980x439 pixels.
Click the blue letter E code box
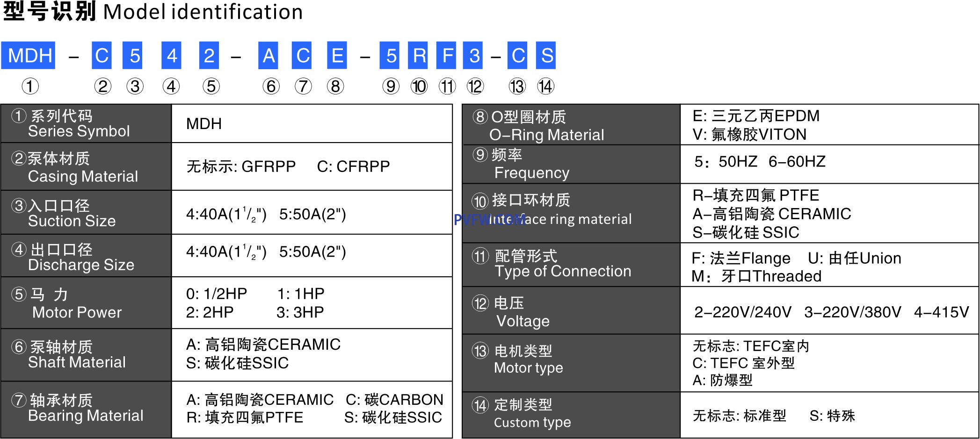337,56
